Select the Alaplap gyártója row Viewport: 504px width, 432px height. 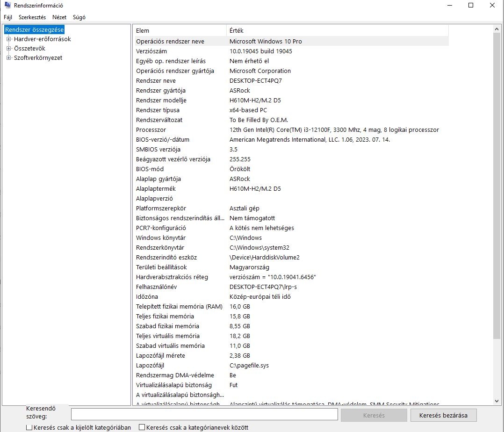click(x=291, y=179)
